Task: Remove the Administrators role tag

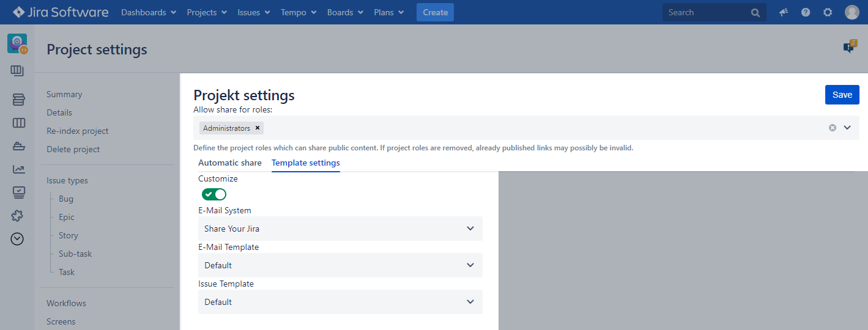Action: 258,128
